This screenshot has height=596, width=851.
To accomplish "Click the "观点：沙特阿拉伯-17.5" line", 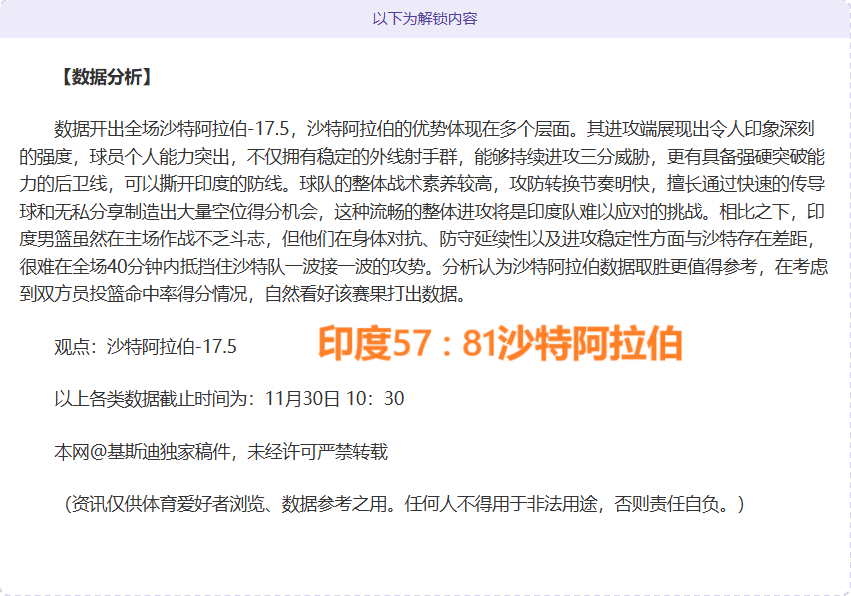I will 145,347.
